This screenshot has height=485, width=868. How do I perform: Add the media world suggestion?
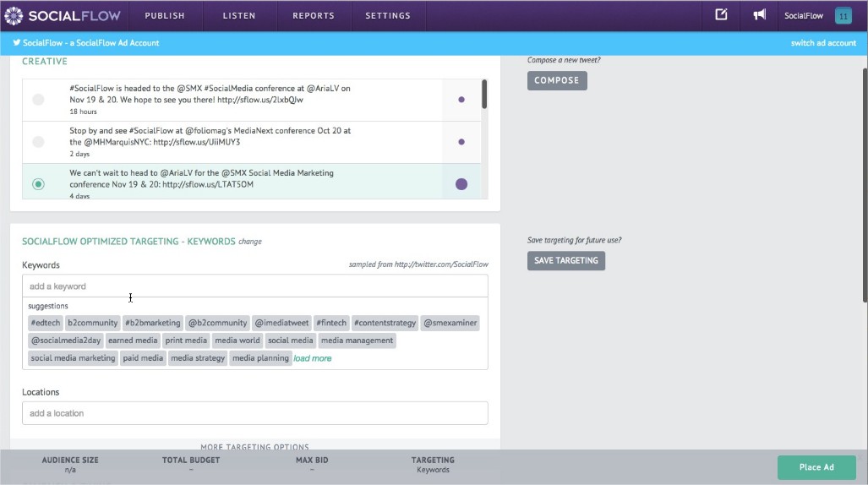point(237,341)
